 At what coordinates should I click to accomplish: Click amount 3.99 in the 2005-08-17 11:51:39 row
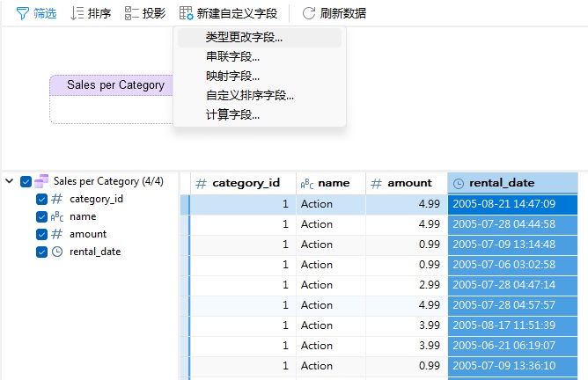(x=407, y=325)
